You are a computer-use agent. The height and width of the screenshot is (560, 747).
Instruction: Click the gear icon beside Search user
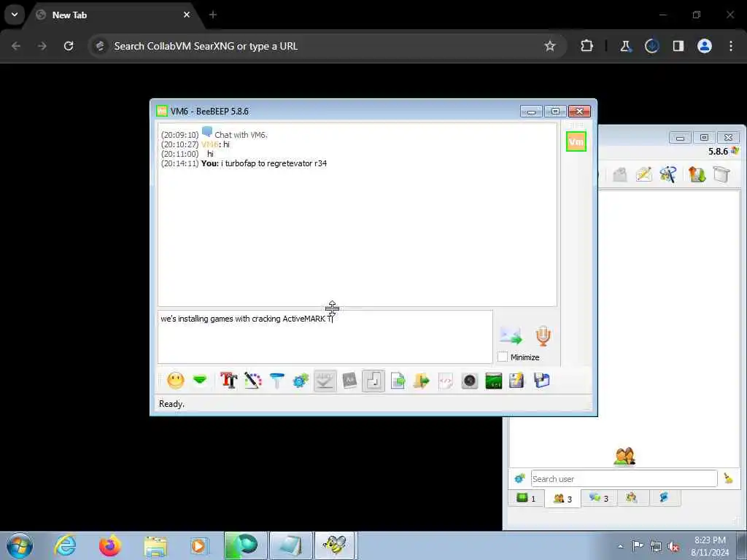[x=519, y=478]
